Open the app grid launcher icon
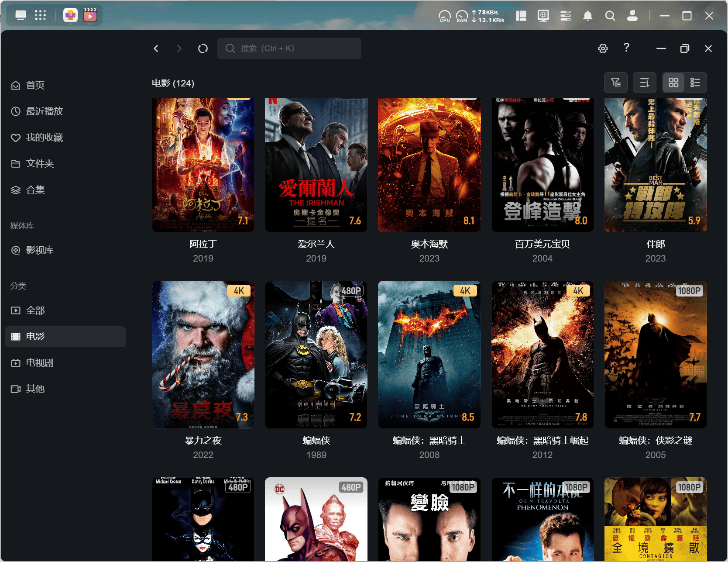The height and width of the screenshot is (562, 728). (41, 15)
